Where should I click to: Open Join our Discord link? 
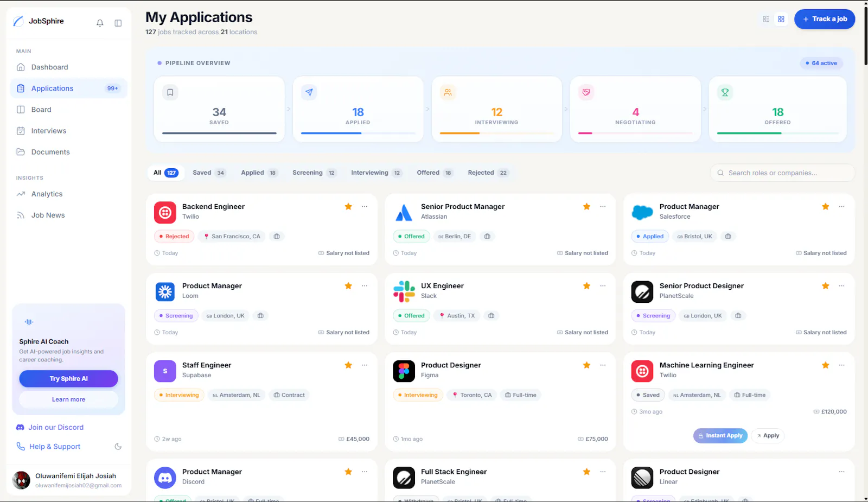(50, 428)
